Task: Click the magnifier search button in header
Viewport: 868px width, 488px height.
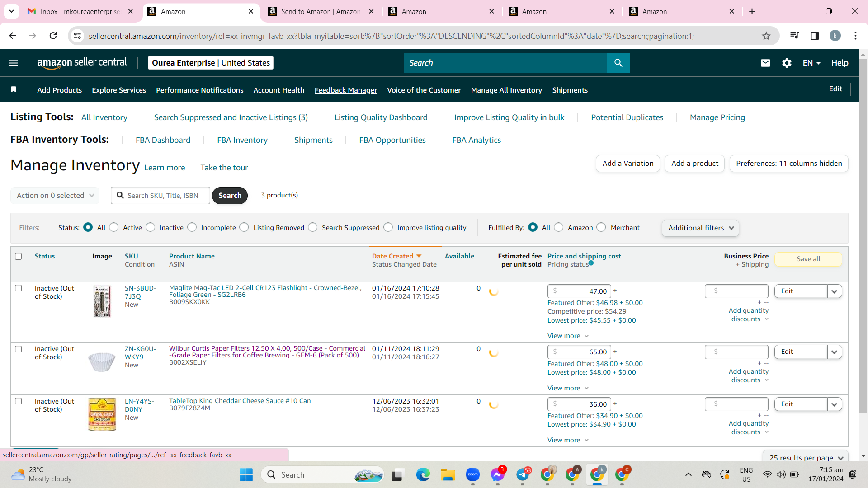Action: coord(618,63)
